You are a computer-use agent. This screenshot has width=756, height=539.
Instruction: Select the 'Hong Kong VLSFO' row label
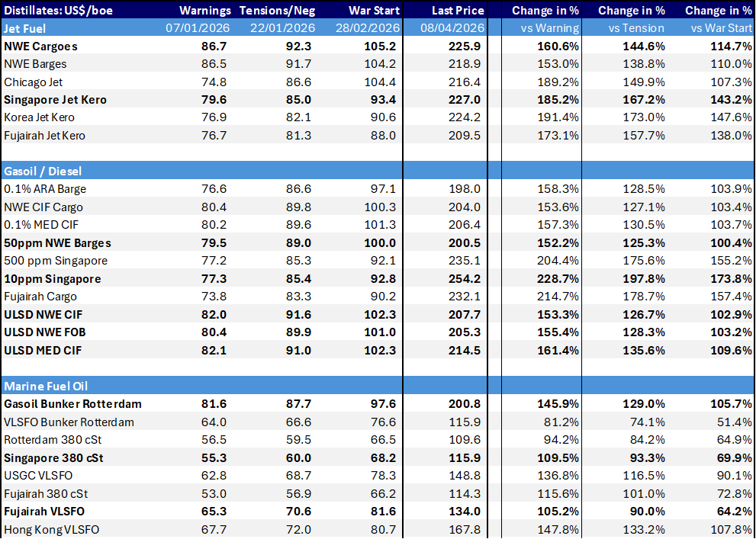(51, 530)
